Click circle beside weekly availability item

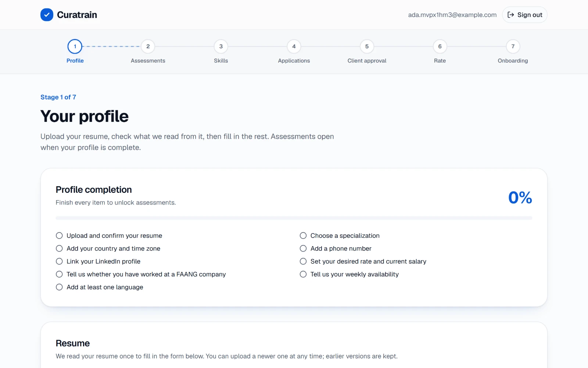[303, 274]
